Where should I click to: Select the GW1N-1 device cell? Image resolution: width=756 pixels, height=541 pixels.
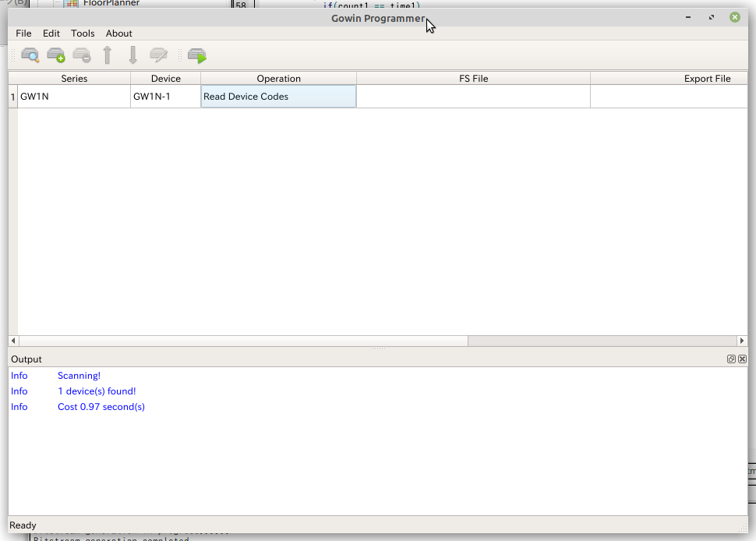click(x=166, y=97)
